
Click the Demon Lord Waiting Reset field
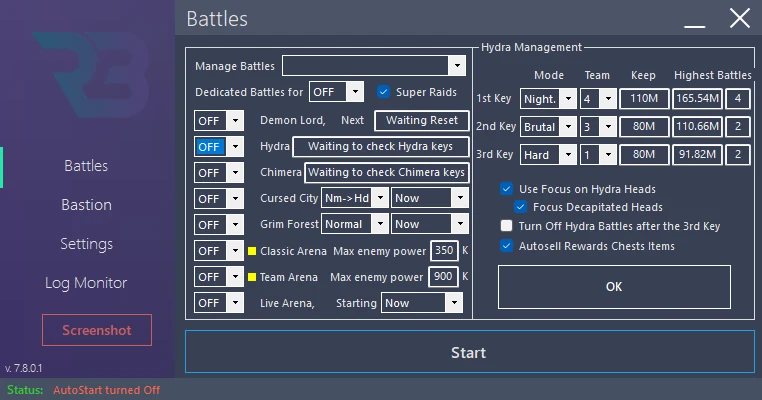422,121
